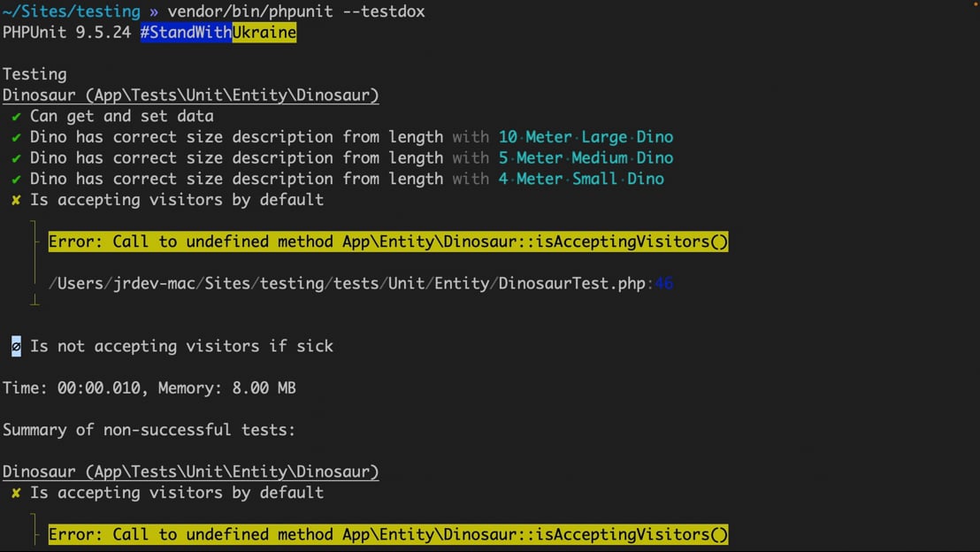Viewport: 980px width, 552px height.
Task: Click the checkmark for the 5 Meter Medium Dino test
Action: [x=16, y=158]
